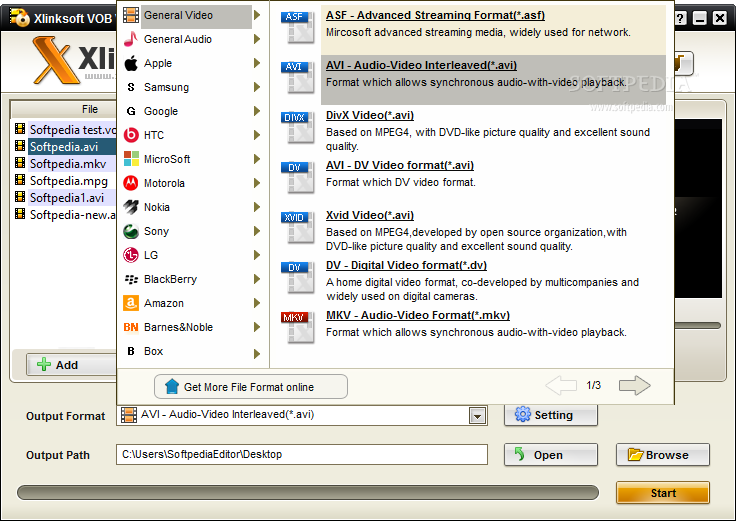Go to next format page arrow
The height and width of the screenshot is (521, 736).
(635, 385)
